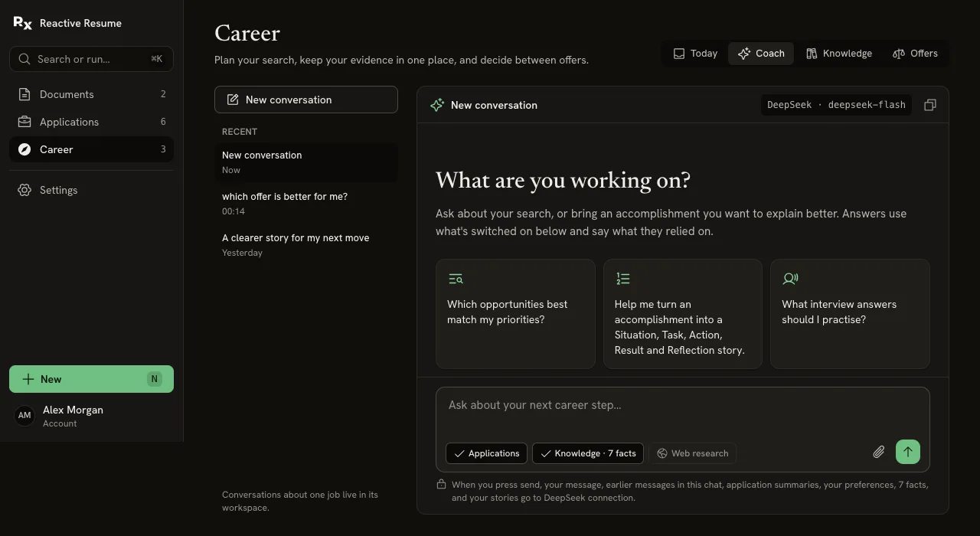This screenshot has width=980, height=536.
Task: Open the Applications section
Action: click(x=91, y=122)
